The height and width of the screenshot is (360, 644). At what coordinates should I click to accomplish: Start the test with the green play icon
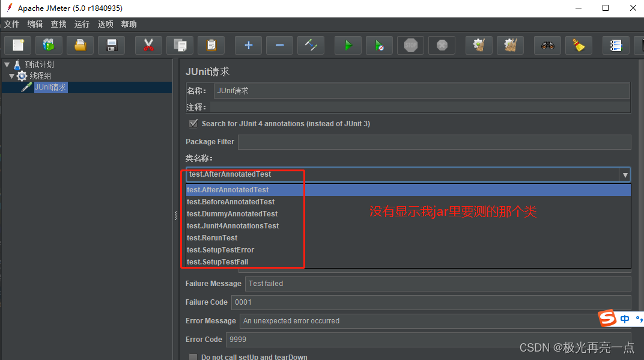pos(348,45)
